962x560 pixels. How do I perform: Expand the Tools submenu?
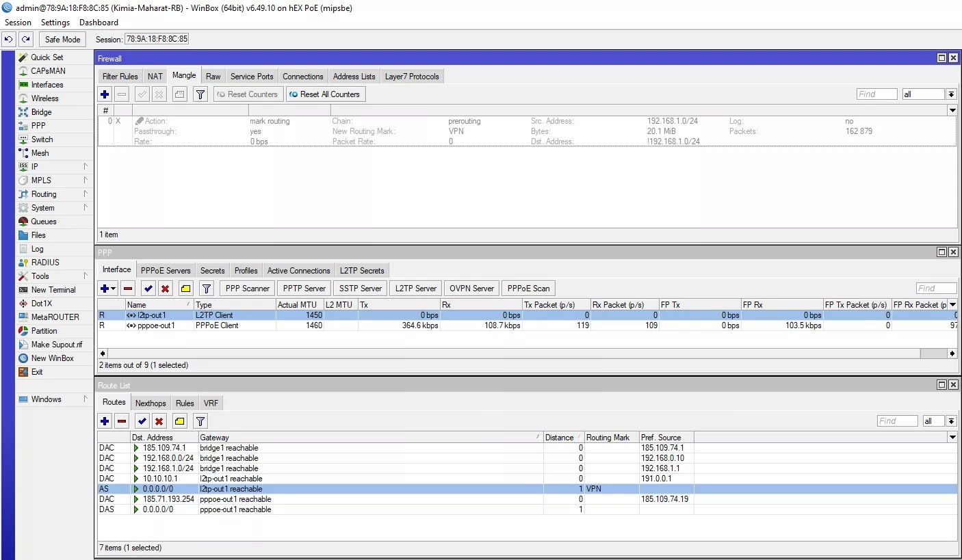[55, 276]
